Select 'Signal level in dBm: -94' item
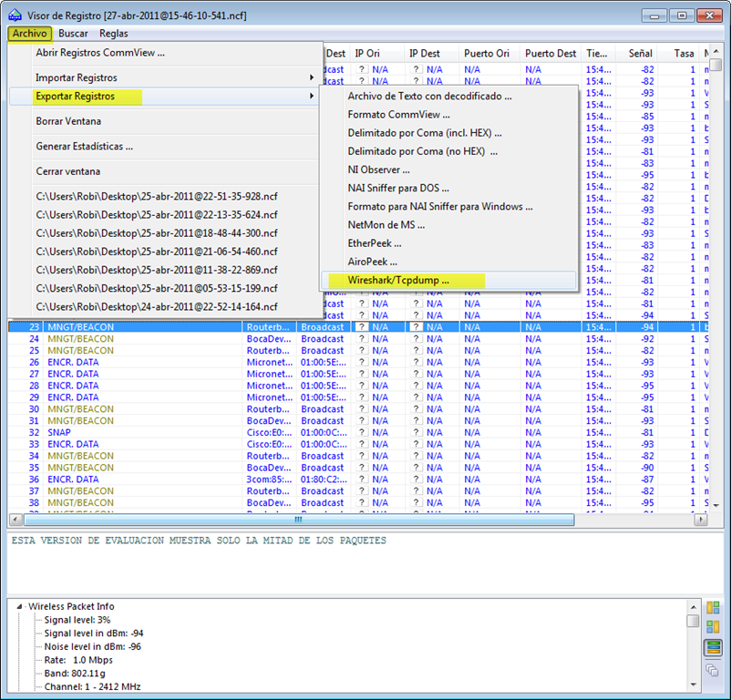Screen dimensions: 731x700 click(94, 633)
